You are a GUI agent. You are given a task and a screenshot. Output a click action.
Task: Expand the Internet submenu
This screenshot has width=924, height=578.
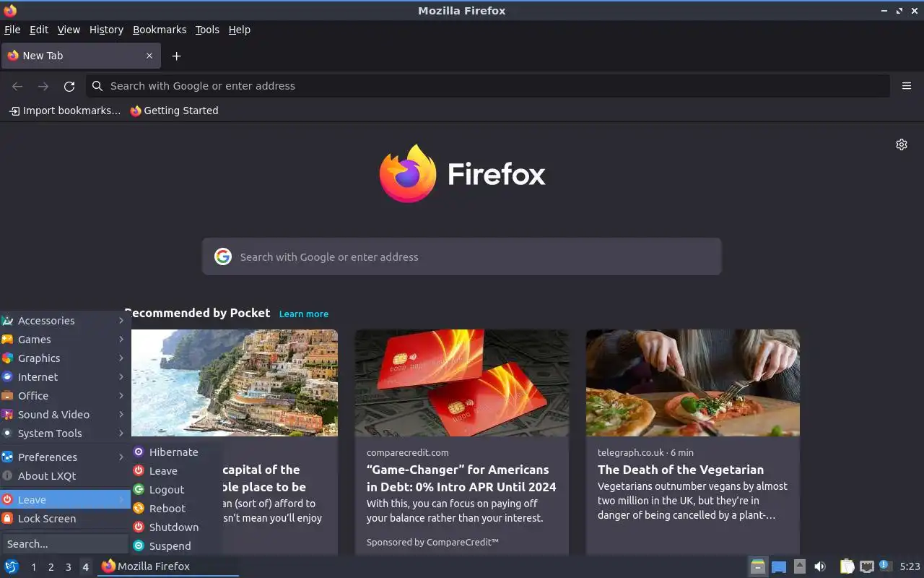[x=65, y=377]
